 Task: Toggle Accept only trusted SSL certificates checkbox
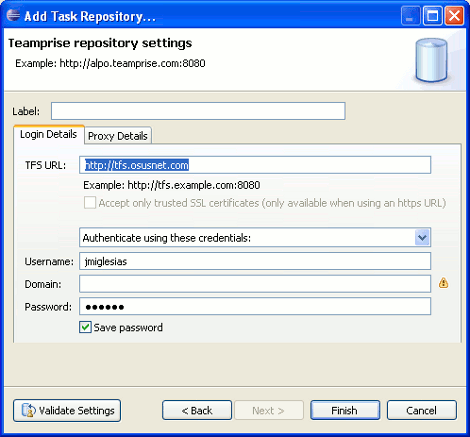(90, 203)
